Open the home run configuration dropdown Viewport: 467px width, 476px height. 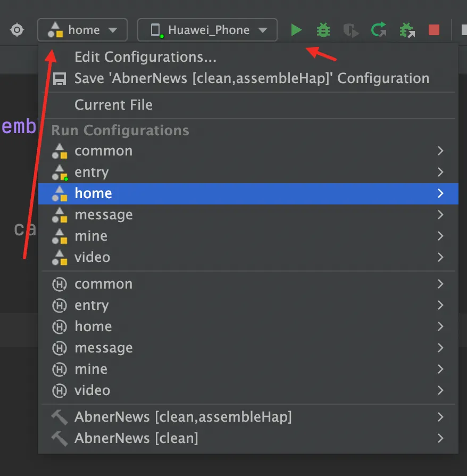coord(82,30)
